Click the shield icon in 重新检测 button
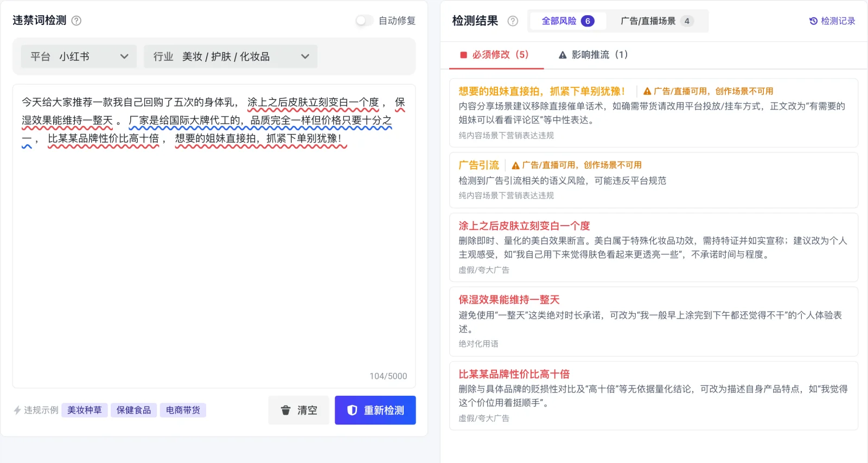This screenshot has width=868, height=463. [352, 410]
